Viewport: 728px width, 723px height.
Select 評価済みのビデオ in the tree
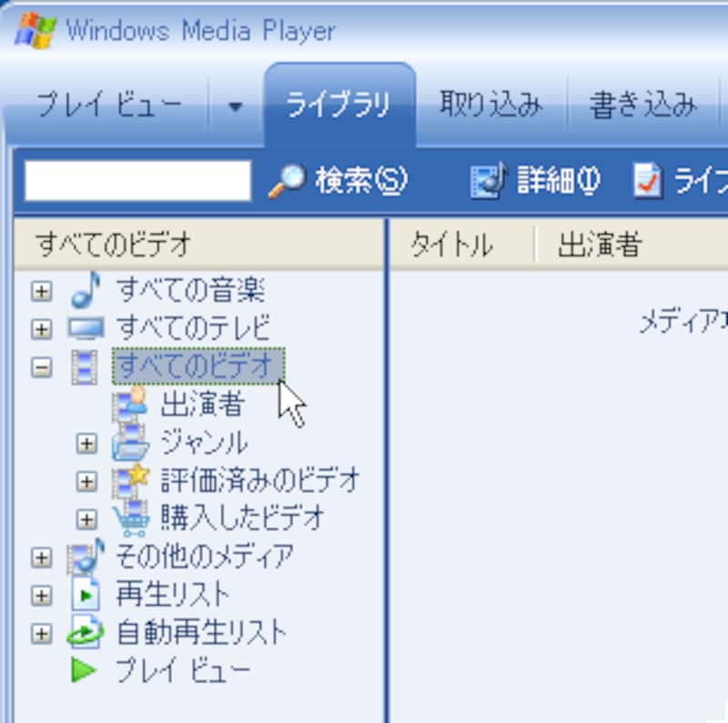click(260, 480)
